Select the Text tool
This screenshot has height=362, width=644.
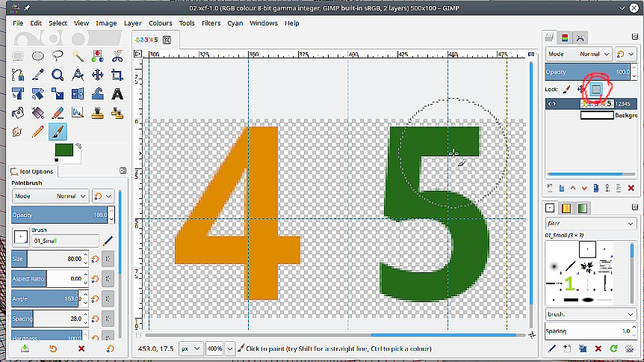pos(117,93)
